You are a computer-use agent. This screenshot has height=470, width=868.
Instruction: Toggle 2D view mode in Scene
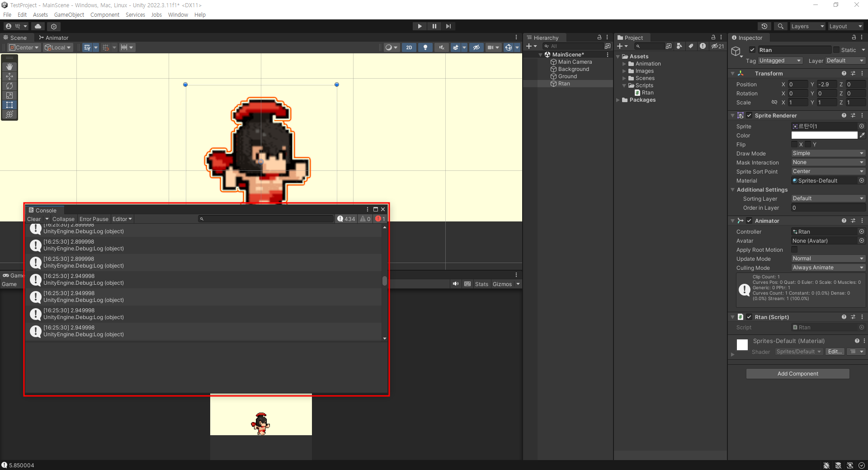tap(409, 47)
